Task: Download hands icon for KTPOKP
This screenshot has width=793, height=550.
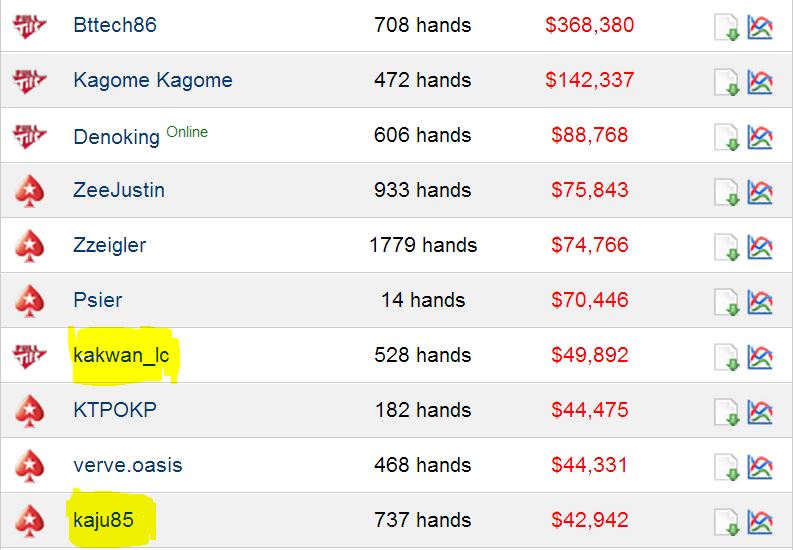Action: [727, 412]
